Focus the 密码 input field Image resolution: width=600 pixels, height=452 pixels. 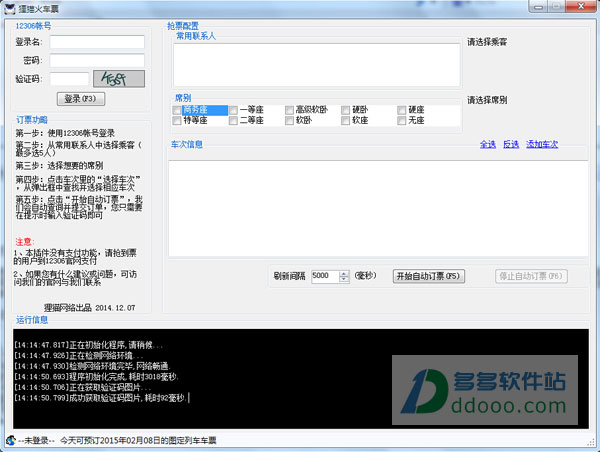coord(97,60)
